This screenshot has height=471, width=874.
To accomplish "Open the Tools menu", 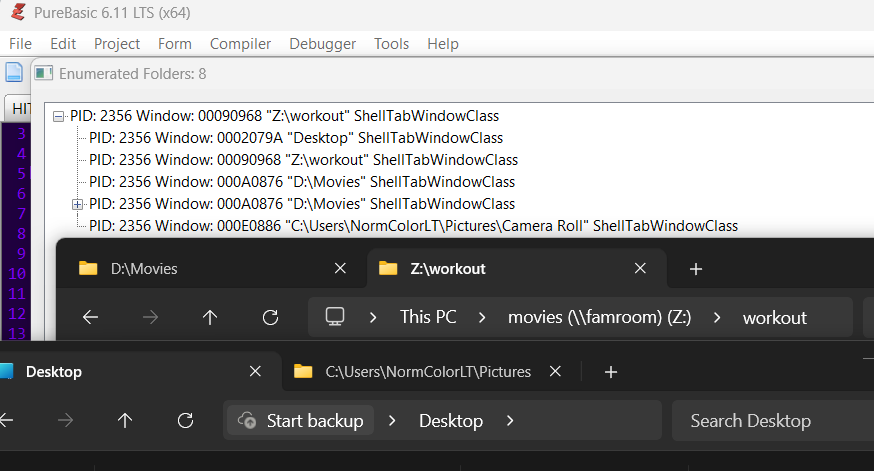I will pyautogui.click(x=391, y=43).
